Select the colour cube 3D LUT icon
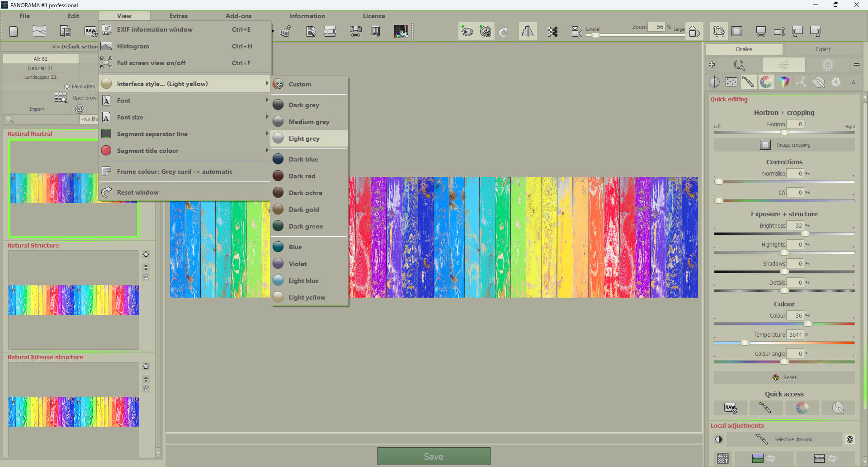The width and height of the screenshot is (868, 467). point(784,82)
